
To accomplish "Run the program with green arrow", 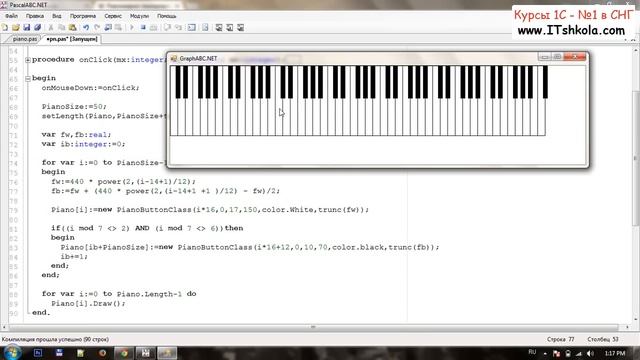I will pyautogui.click(x=131, y=27).
